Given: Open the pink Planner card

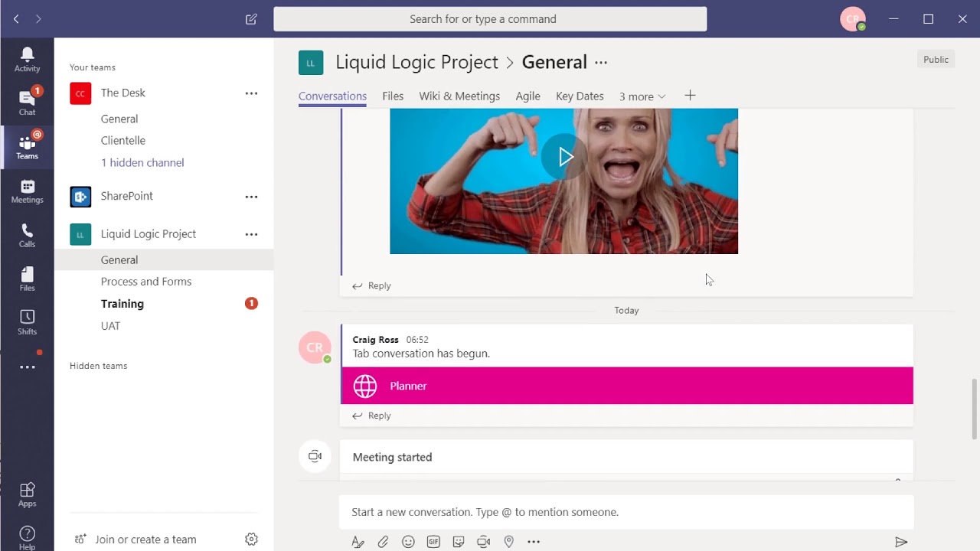Looking at the screenshot, I should click(627, 386).
